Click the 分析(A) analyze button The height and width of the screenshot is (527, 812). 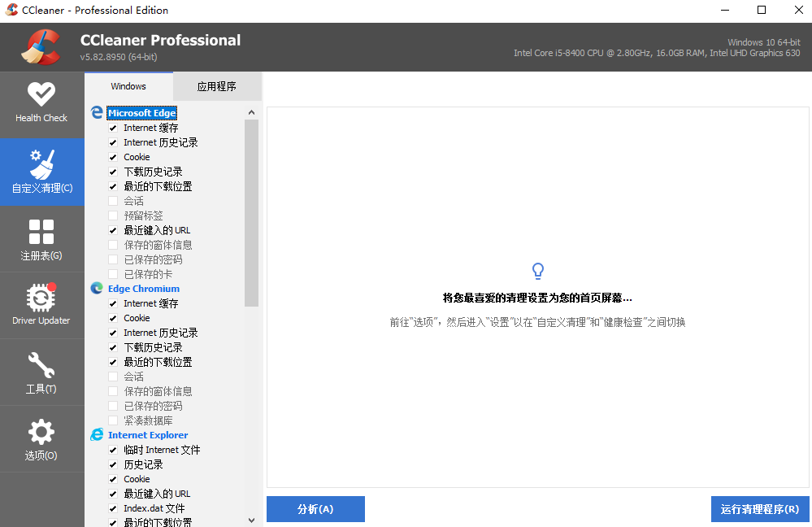pos(315,509)
